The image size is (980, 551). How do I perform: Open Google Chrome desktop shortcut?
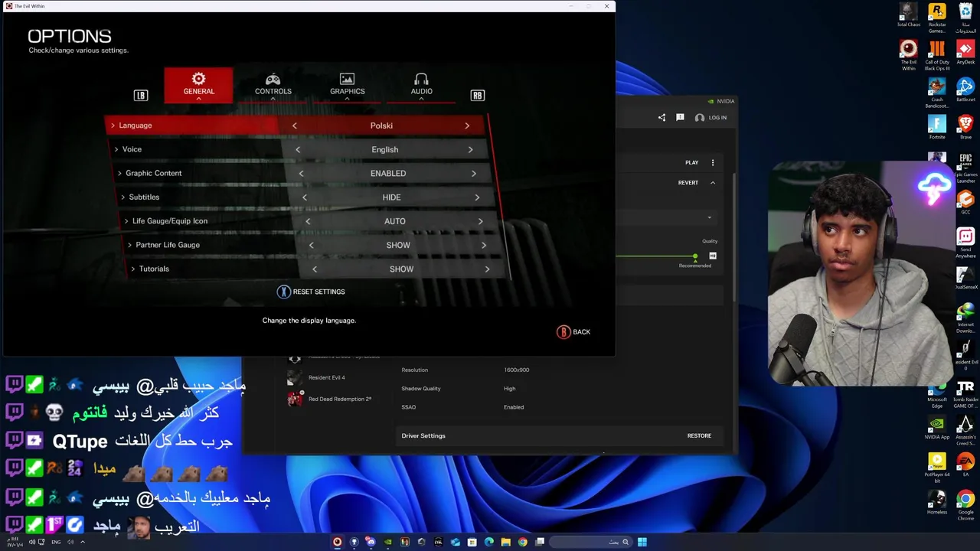pyautogui.click(x=965, y=505)
